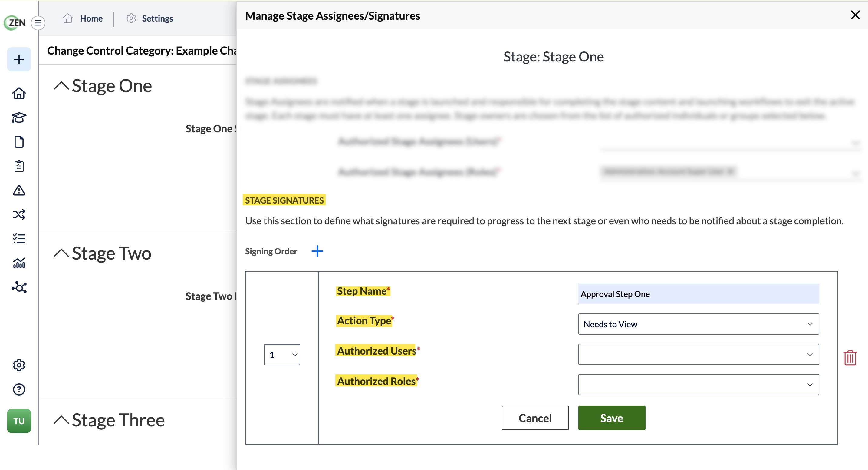Click the house icon beside Home
Viewport: 868px width, 470px height.
coord(68,18)
